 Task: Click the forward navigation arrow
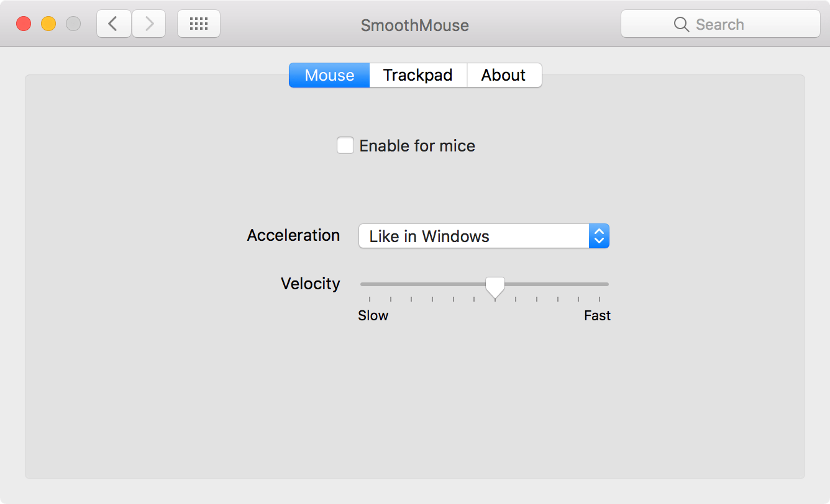point(148,23)
